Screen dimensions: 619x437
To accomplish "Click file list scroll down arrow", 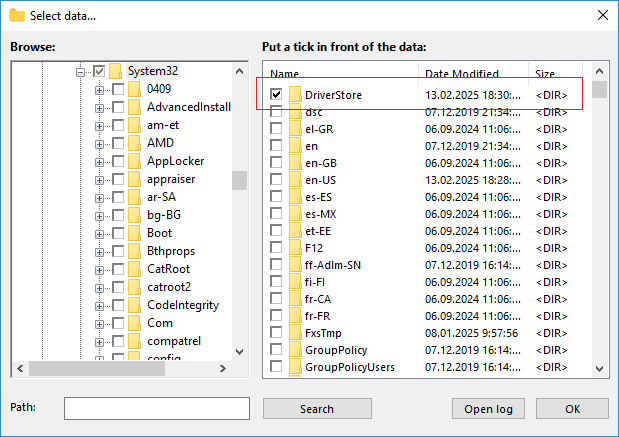I will coord(599,369).
